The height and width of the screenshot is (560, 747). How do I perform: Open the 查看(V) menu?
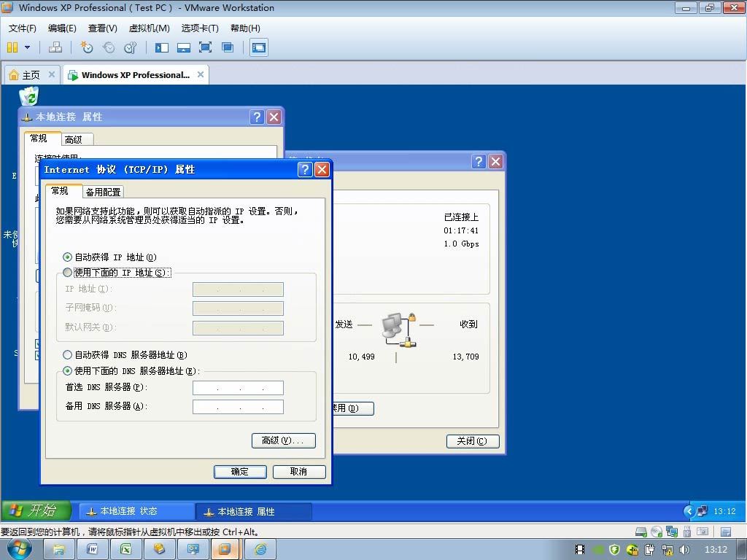(102, 28)
